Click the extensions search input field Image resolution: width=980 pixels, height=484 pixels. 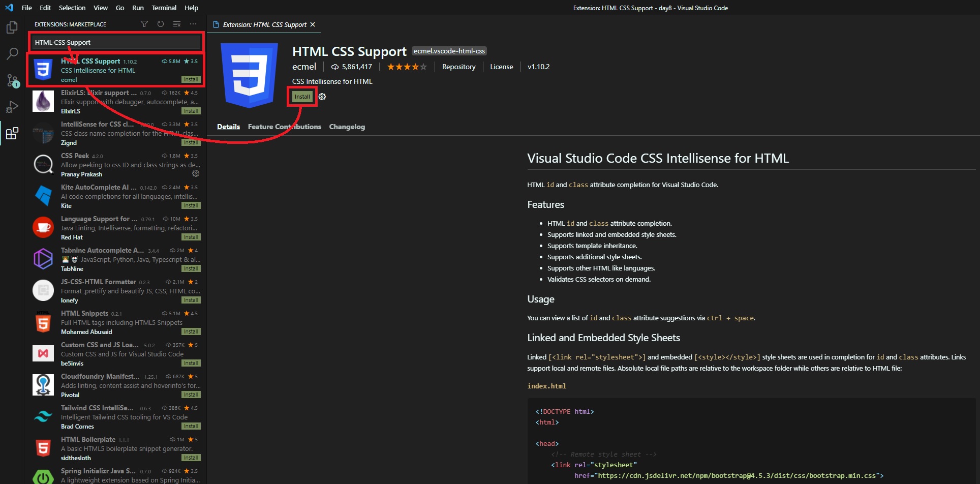point(116,42)
